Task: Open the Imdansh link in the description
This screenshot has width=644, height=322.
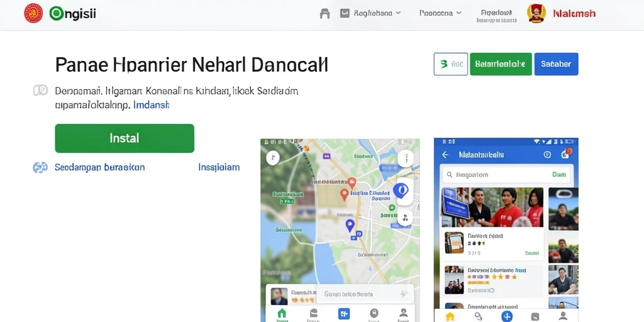Action: (x=151, y=105)
